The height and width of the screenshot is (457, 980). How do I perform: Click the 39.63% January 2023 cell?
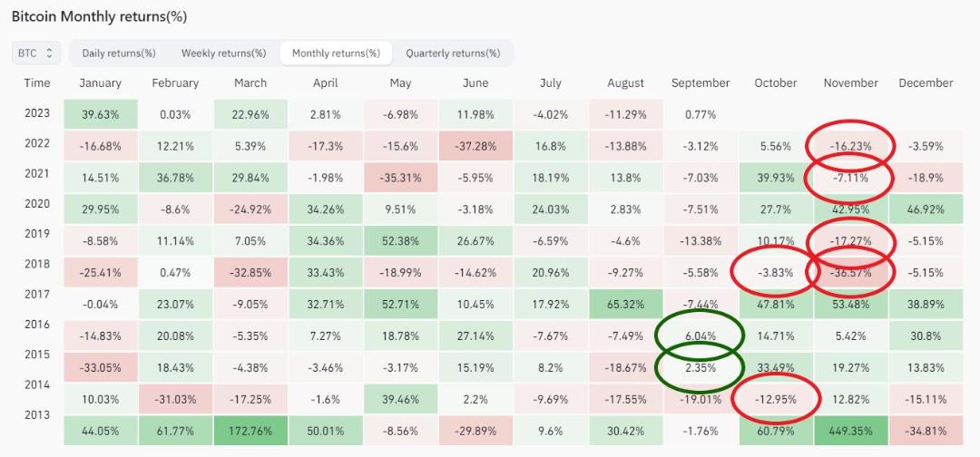100,115
